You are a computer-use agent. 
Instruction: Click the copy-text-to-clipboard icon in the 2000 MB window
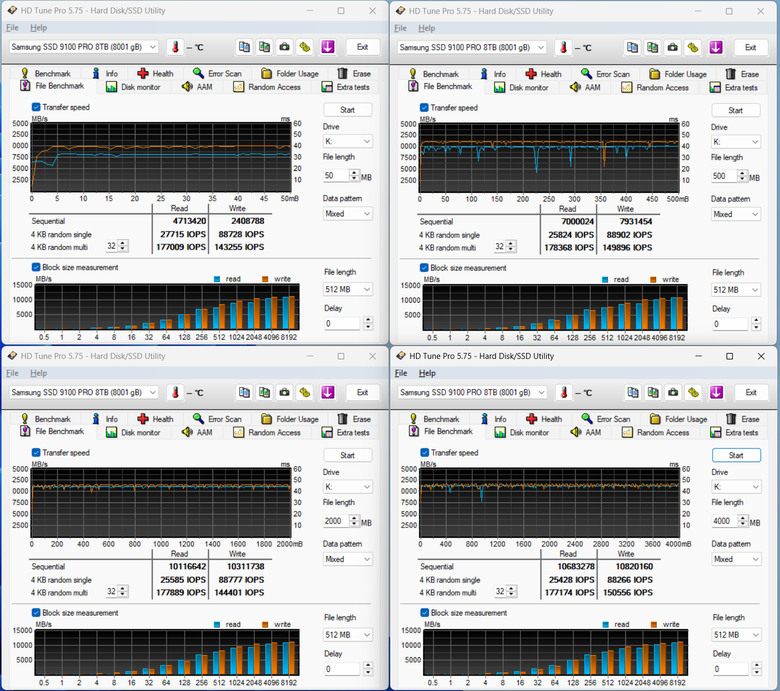click(244, 392)
